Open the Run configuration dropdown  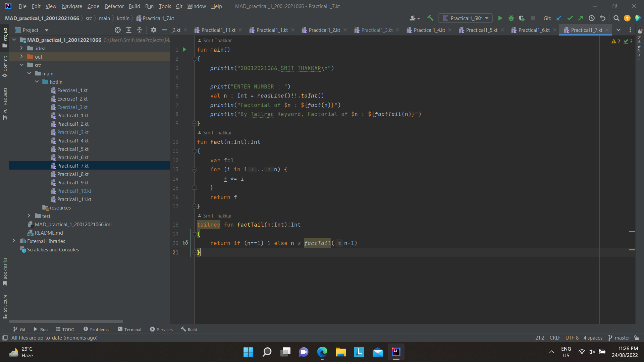(466, 18)
